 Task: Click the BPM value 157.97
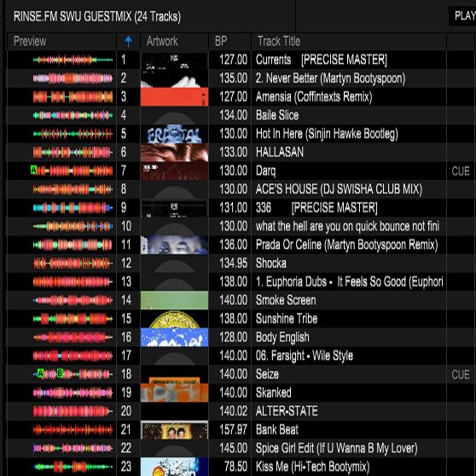(x=233, y=430)
